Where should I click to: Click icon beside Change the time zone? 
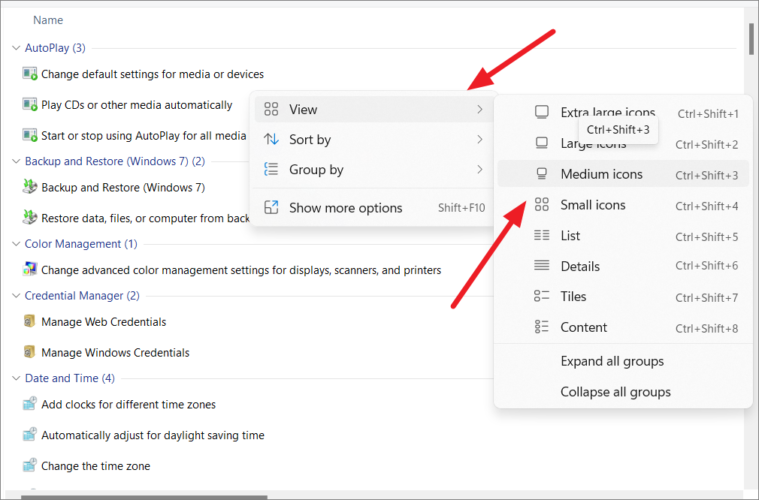30,466
